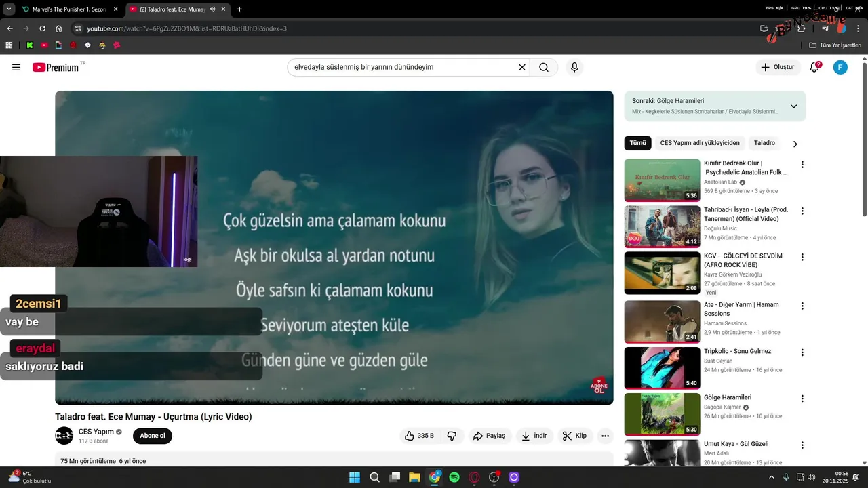Select the Tümü filter chip

pyautogui.click(x=637, y=143)
